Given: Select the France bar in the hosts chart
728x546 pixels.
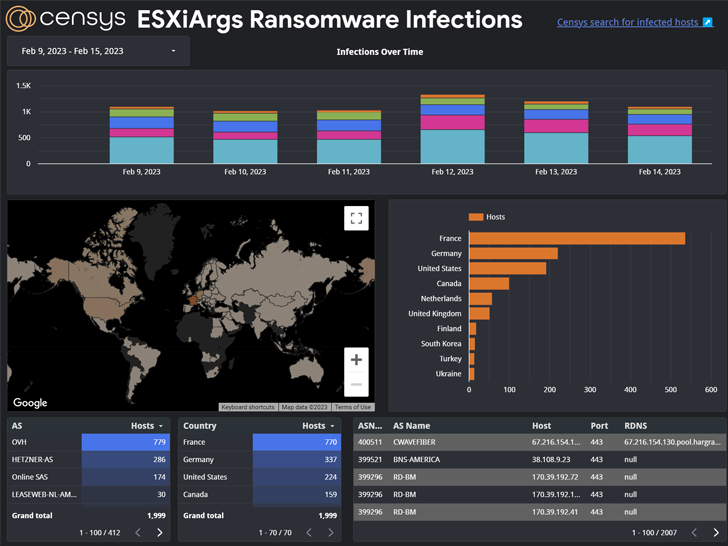Looking at the screenshot, I should 577,238.
